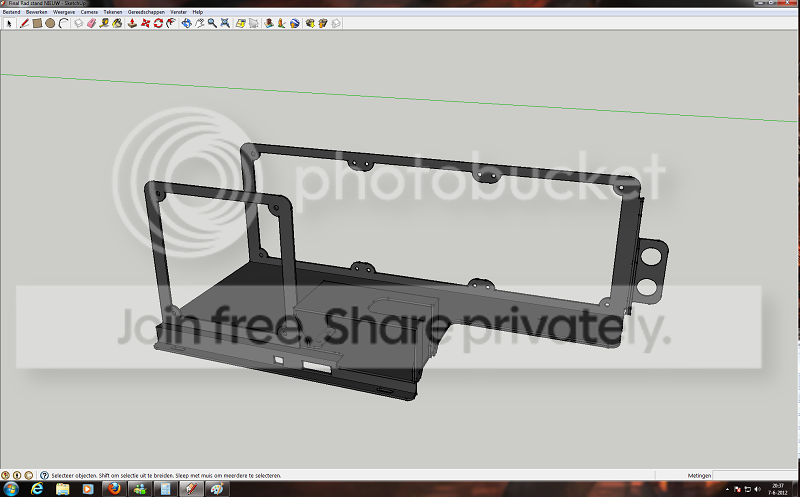Click the Previous view icon
This screenshot has width=800, height=497.
coord(240,23)
